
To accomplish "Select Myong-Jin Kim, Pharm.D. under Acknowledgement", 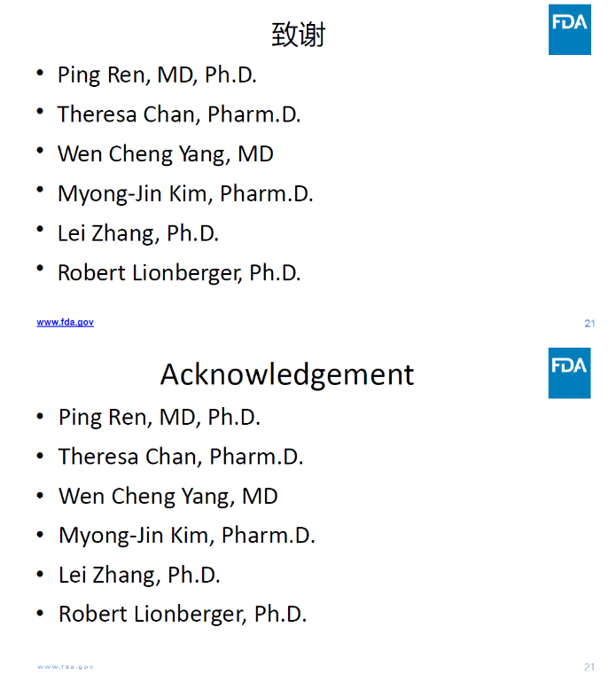I will pyautogui.click(x=187, y=536).
